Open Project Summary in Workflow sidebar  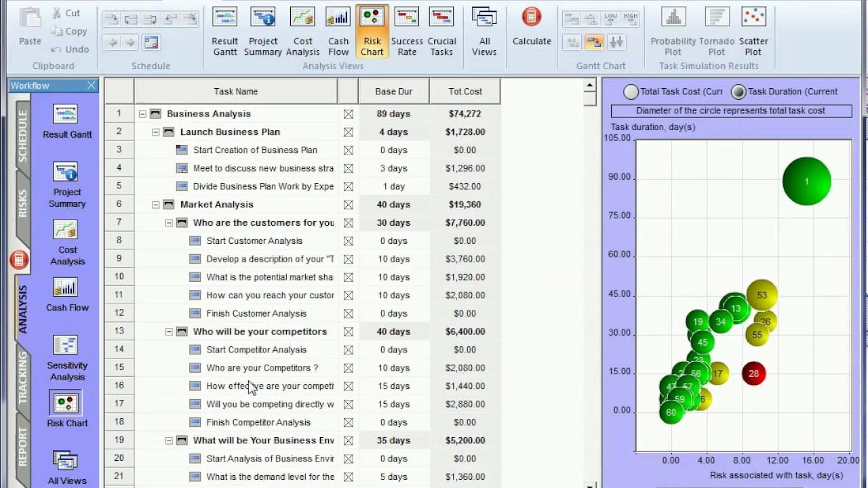click(x=67, y=185)
